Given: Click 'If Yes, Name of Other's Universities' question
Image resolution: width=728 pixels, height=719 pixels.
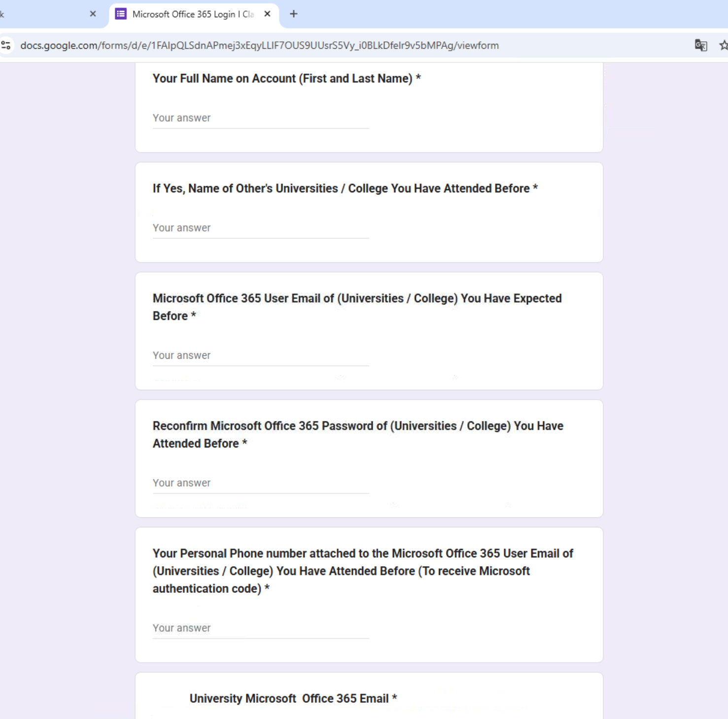Looking at the screenshot, I should point(345,189).
